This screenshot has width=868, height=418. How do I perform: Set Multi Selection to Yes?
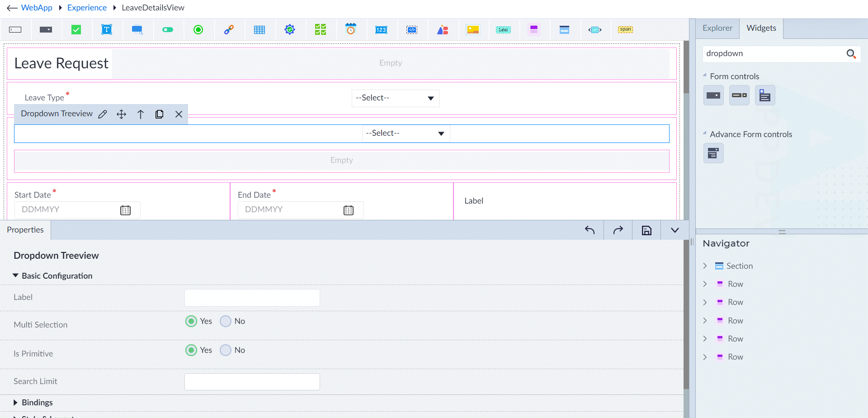(x=191, y=321)
